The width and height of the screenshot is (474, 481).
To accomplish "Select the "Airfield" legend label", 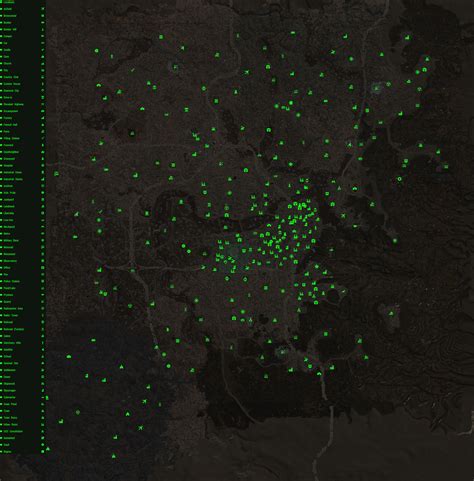I will [x=8, y=9].
